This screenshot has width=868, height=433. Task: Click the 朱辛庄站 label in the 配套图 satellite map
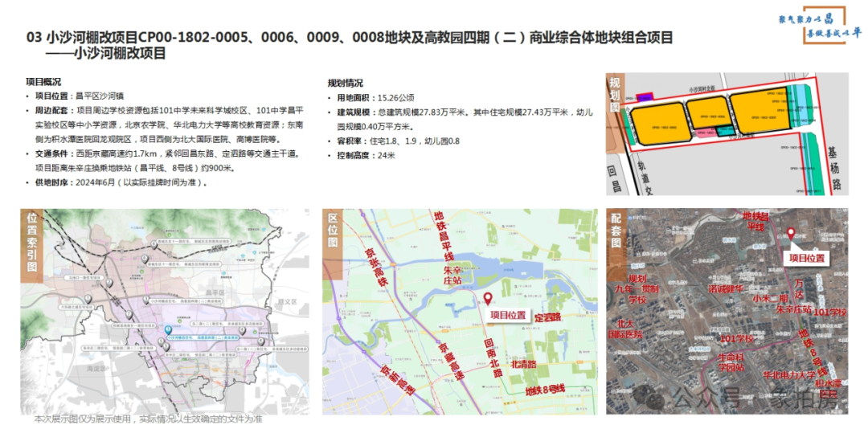tap(794, 308)
